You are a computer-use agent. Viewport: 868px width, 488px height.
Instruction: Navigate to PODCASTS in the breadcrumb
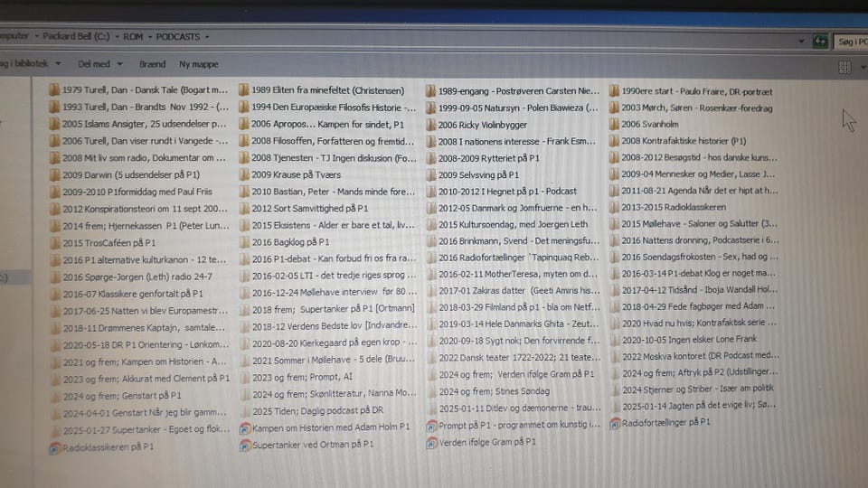click(178, 36)
